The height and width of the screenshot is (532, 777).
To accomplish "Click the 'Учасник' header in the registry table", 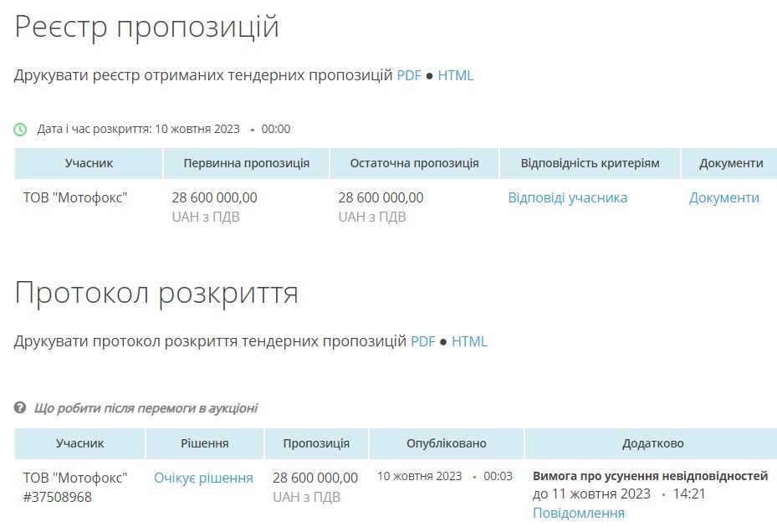I will pyautogui.click(x=89, y=163).
